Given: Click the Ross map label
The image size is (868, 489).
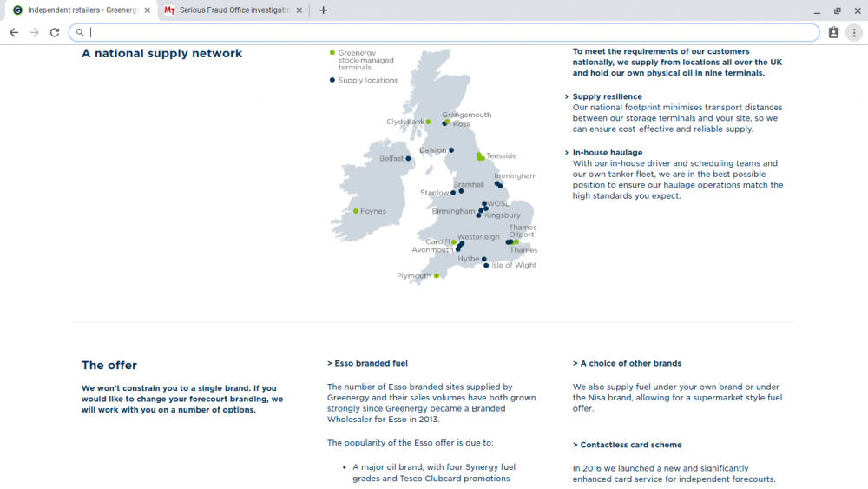Looking at the screenshot, I should click(461, 124).
